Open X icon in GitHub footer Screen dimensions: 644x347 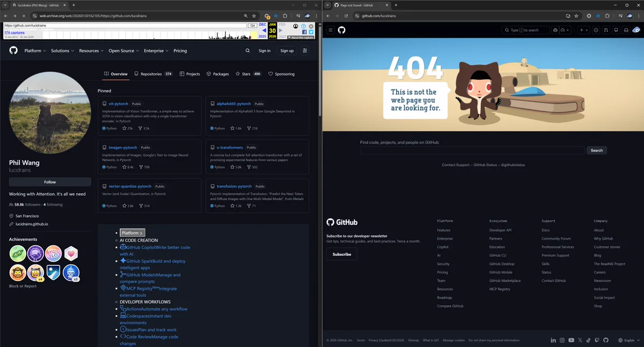580,340
